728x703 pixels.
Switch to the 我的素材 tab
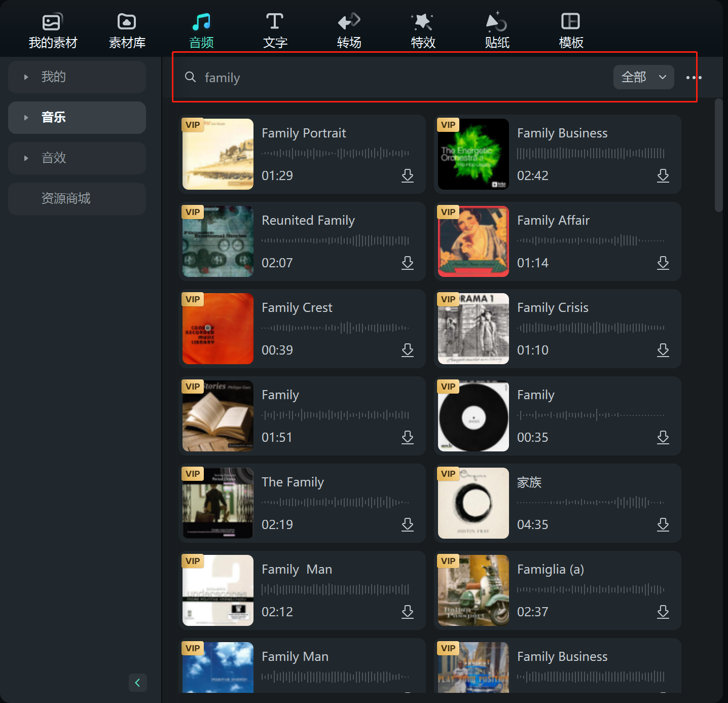point(53,30)
